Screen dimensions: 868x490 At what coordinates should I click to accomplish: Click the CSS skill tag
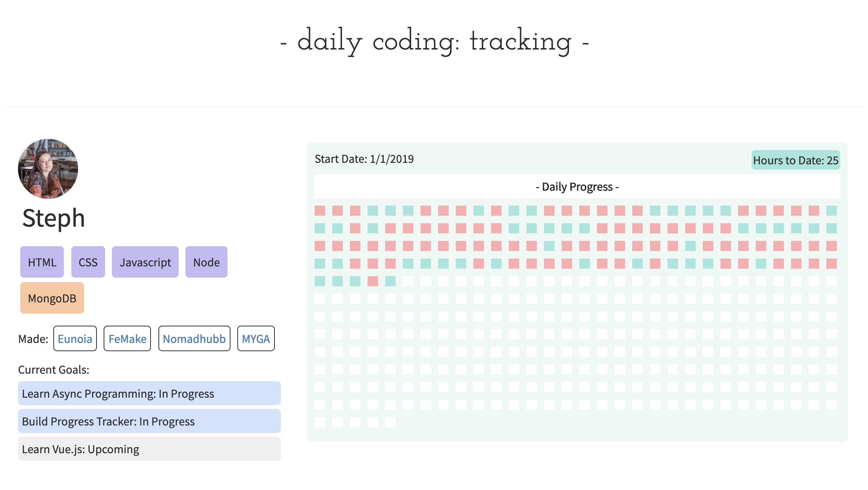coord(88,262)
